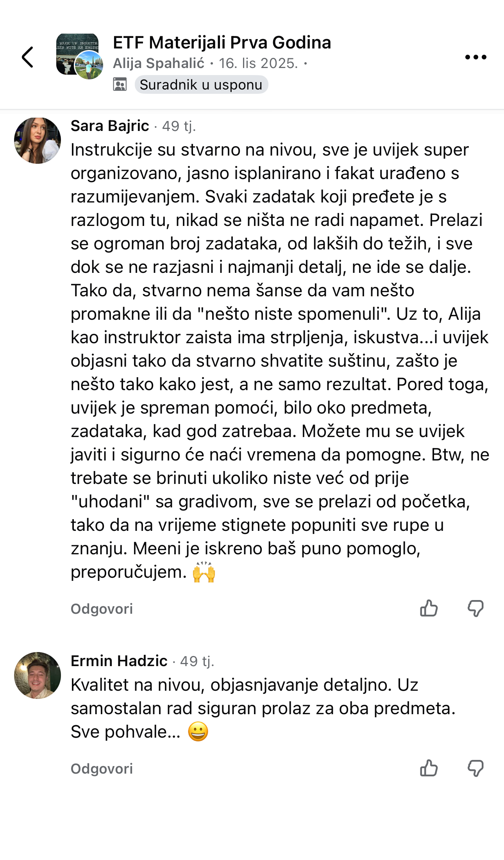Open author Alija Spahalić's profile name

tap(159, 63)
